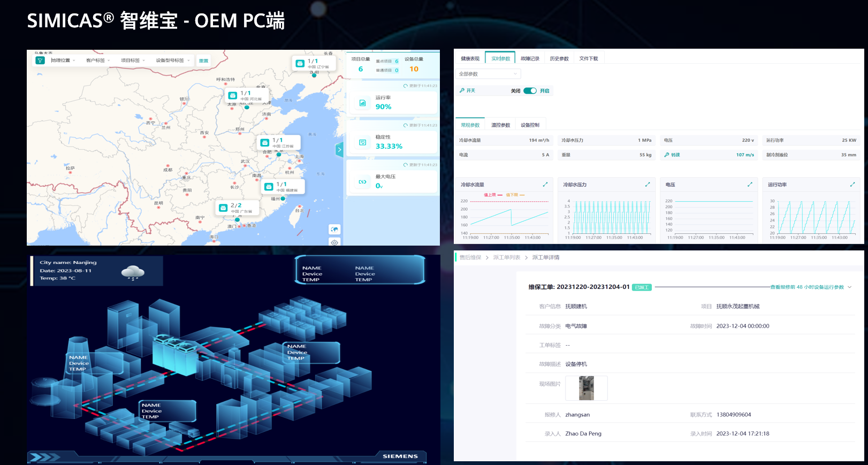Select the 中国 福建省 device marker icon

(269, 186)
